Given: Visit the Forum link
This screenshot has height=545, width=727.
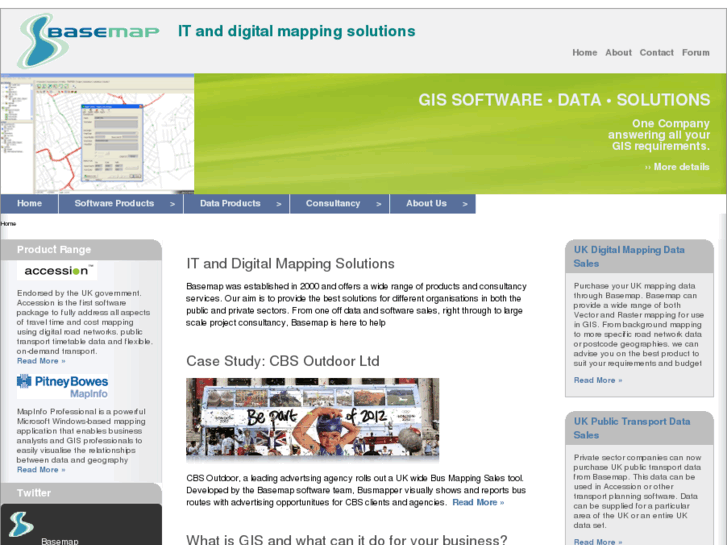Looking at the screenshot, I should pos(695,52).
